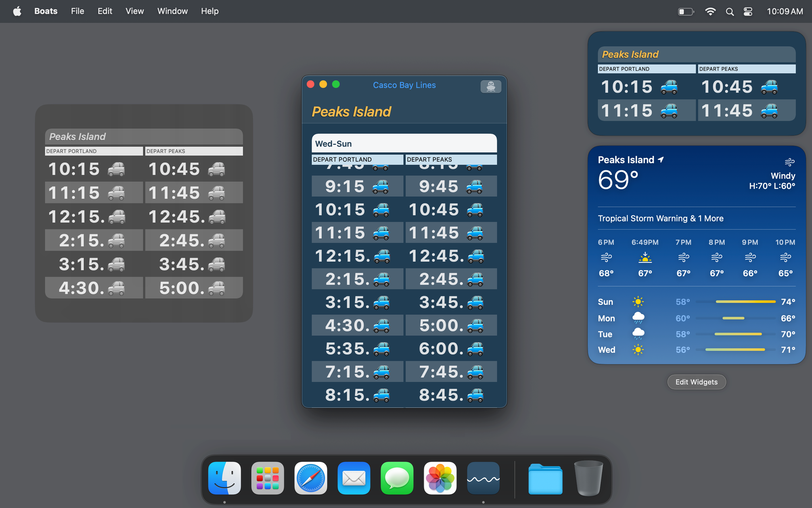Click the car icon beside 8:45 departure

point(475,395)
